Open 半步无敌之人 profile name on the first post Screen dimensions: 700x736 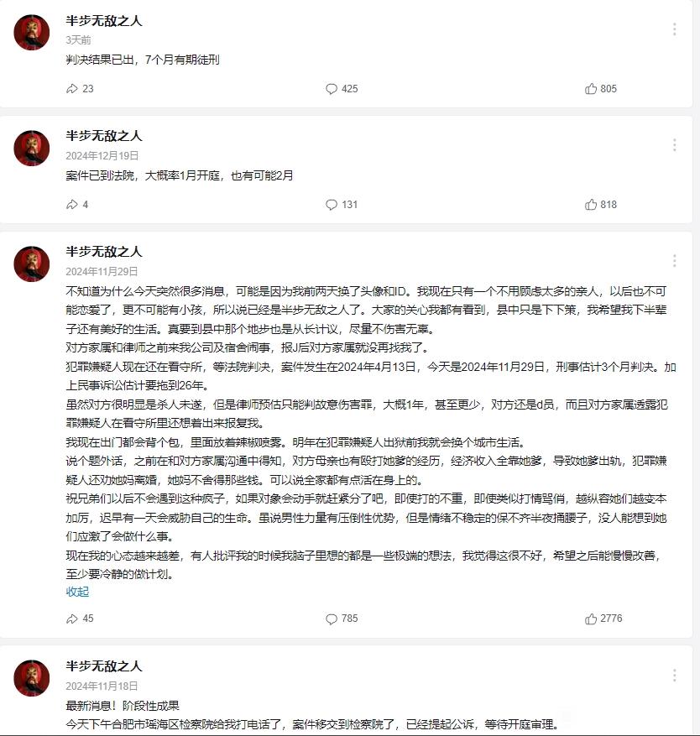coord(104,21)
